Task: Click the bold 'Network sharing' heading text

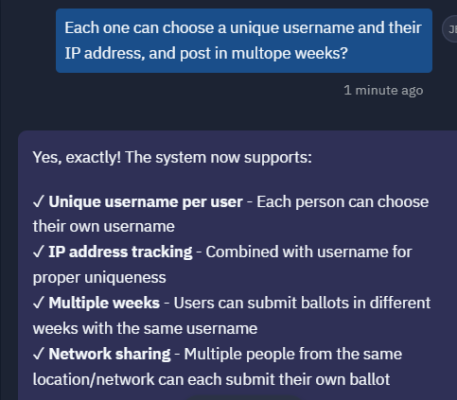Action: point(110,354)
